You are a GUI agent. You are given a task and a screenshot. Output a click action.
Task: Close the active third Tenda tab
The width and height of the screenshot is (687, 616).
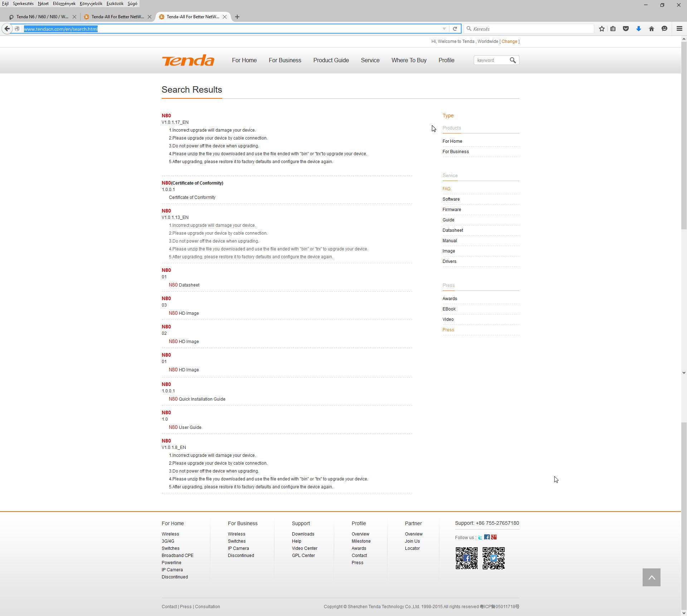225,17
